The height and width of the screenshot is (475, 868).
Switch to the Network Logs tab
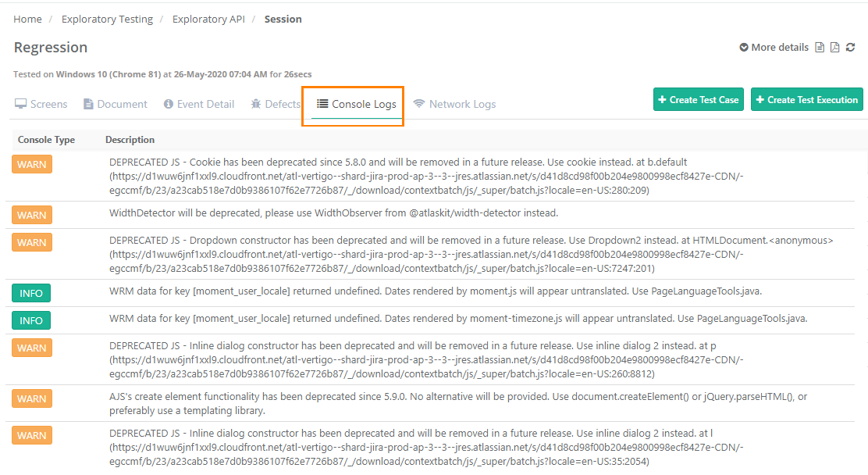(x=454, y=104)
